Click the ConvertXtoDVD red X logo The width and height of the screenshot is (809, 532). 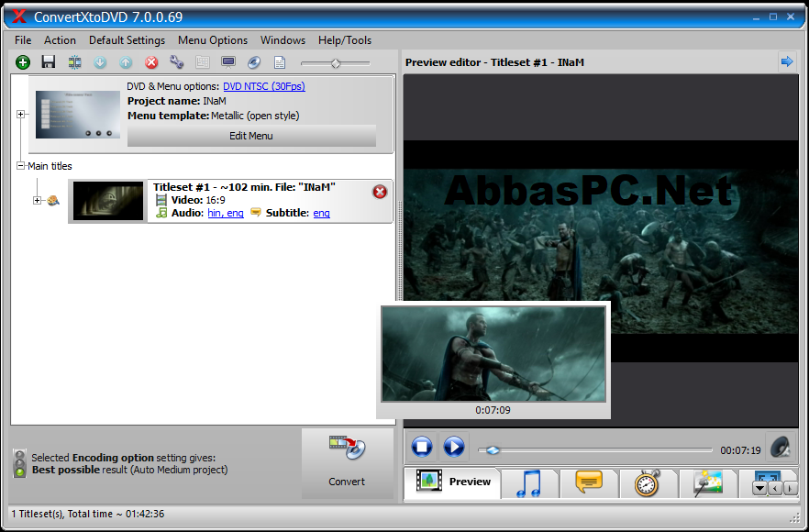pyautogui.click(x=19, y=17)
